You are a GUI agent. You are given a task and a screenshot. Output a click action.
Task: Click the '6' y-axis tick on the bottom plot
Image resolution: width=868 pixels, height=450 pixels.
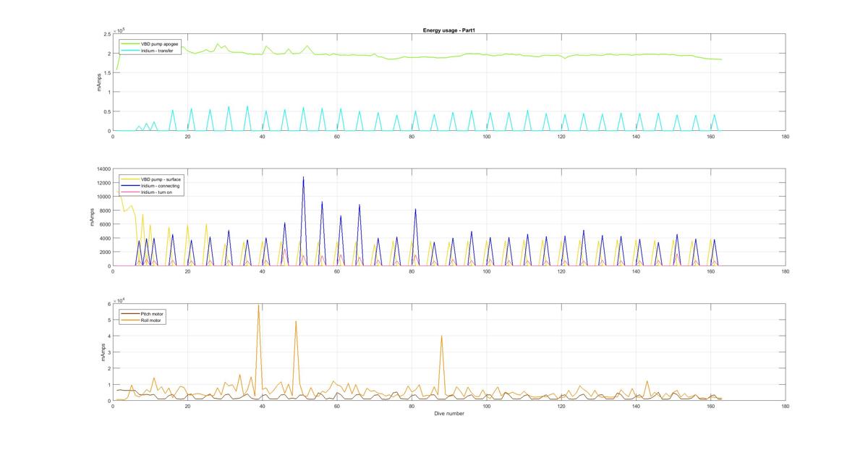coord(109,304)
